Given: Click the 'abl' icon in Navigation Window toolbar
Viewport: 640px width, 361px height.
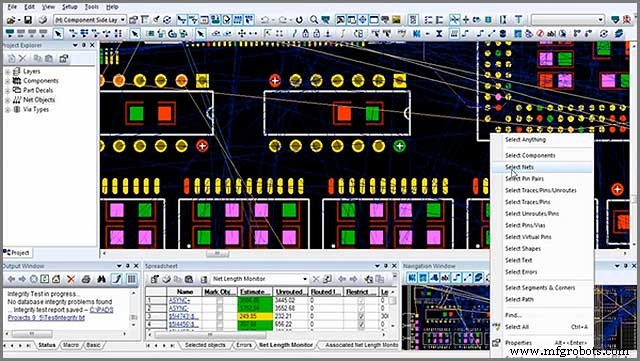Looking at the screenshot, I should (445, 278).
